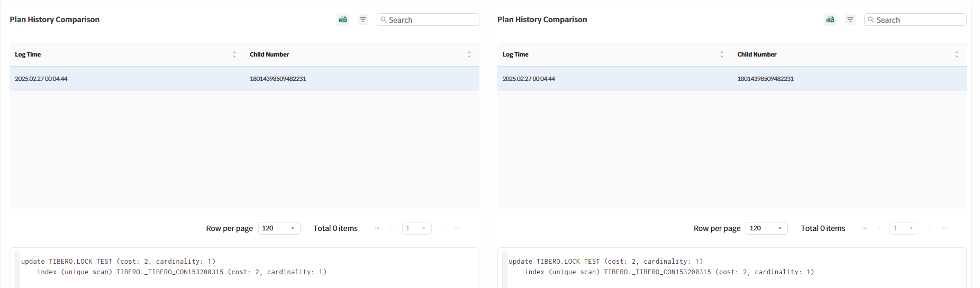Expand right page number selector
Screen dimensions: 980x288
904,228
